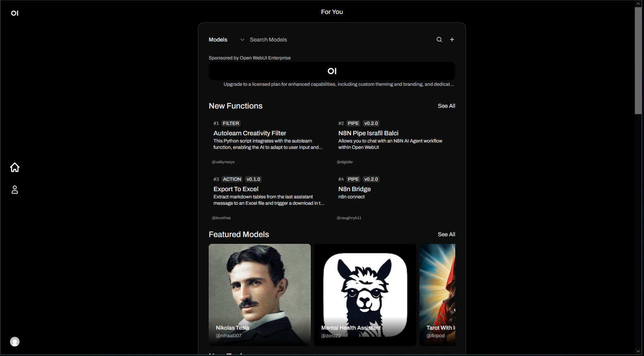Open the Open WebUI Enterprise sponsor banner
644x356 pixels.
coord(332,71)
